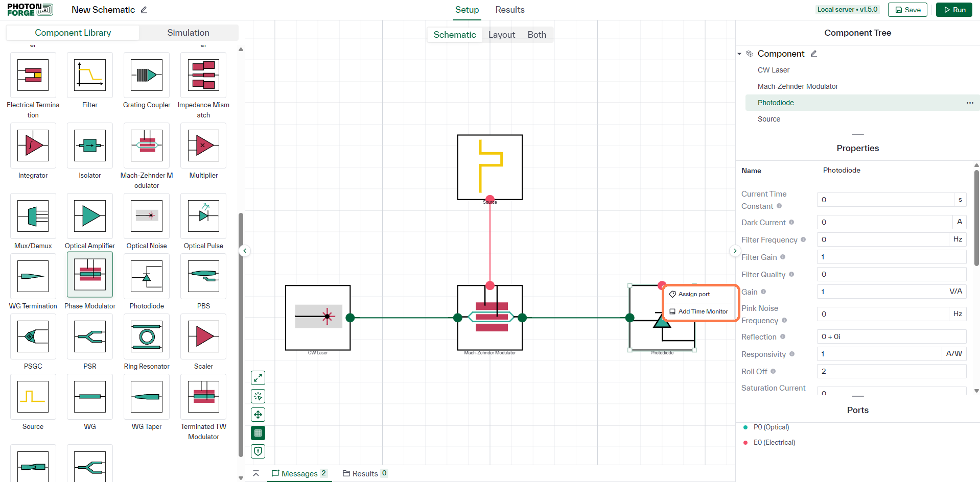Switch to the Setup top tab
The width and height of the screenshot is (980, 482).
(467, 10)
